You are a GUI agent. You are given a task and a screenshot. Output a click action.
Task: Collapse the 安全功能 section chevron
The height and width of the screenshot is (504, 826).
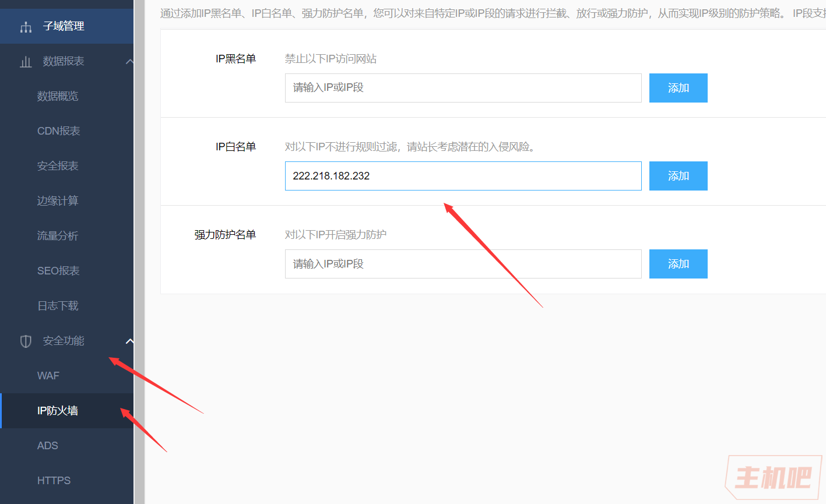click(x=129, y=341)
